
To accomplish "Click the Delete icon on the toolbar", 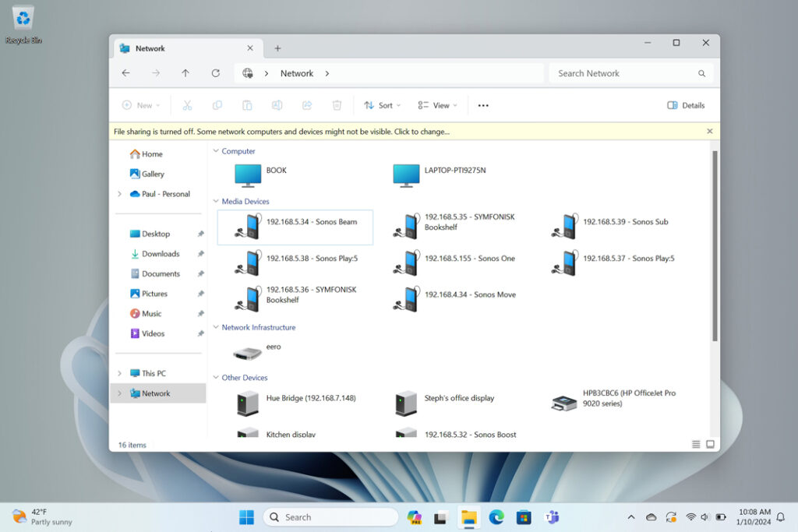I will (x=337, y=104).
